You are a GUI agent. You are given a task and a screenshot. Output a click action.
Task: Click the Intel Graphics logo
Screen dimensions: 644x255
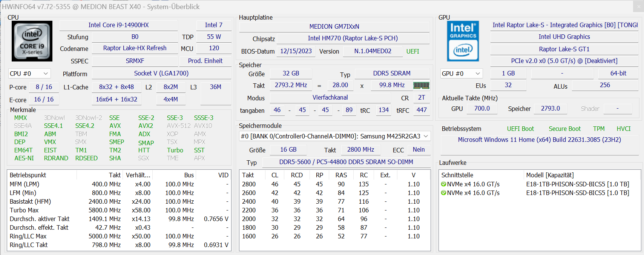click(x=463, y=41)
